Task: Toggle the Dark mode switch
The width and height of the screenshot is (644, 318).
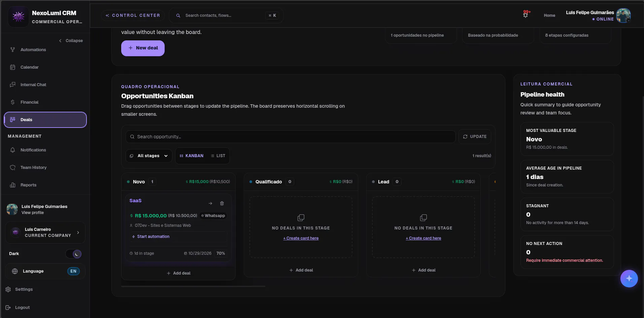Action: tap(73, 254)
